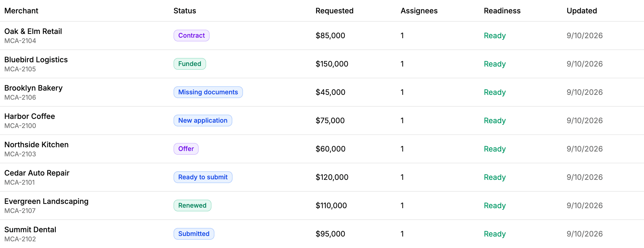644x248 pixels.
Task: Click the Renewed status badge
Action: (192, 206)
